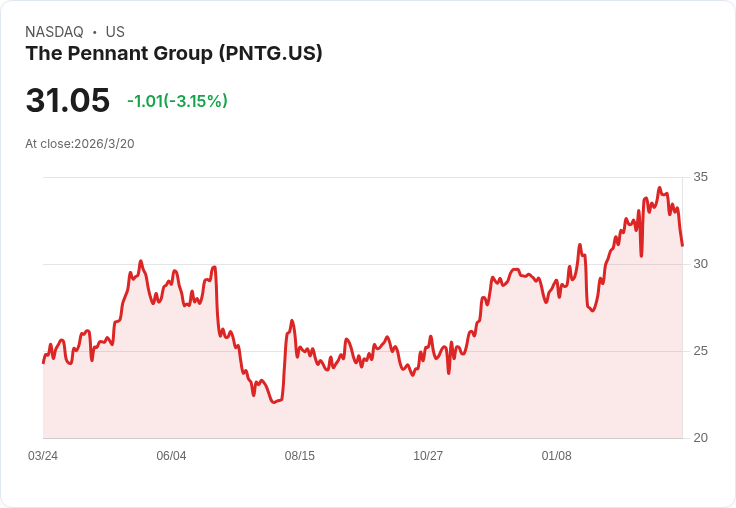Screen dimensions: 736x508
Task: Click the starting point of the price line
Action: (43, 362)
